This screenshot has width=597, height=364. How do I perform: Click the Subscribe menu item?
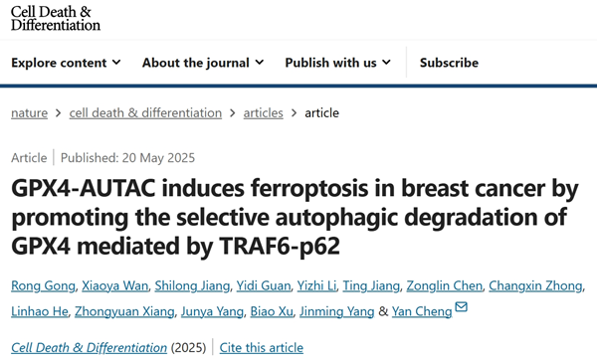tap(449, 63)
